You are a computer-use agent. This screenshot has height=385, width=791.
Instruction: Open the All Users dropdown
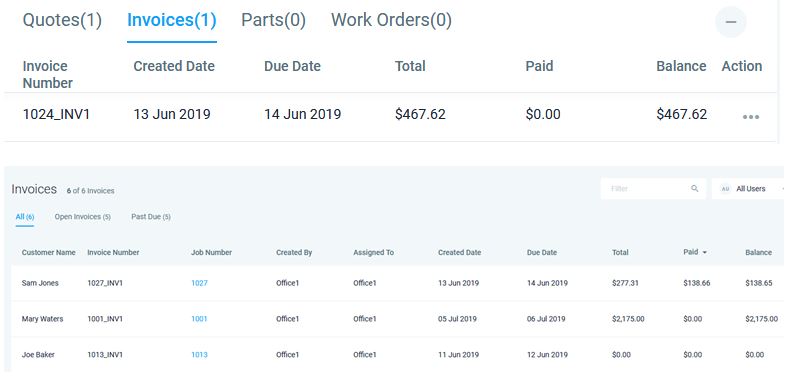click(751, 189)
